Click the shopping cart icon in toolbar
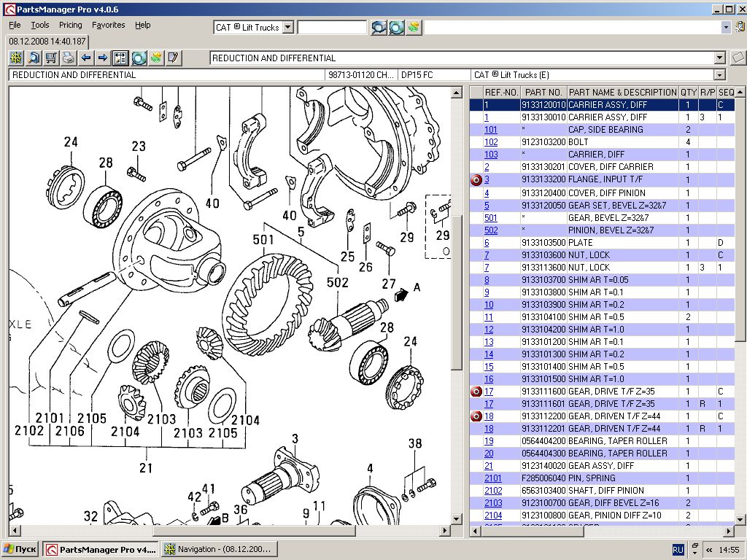Screen dimensions: 747x560 pos(51,58)
